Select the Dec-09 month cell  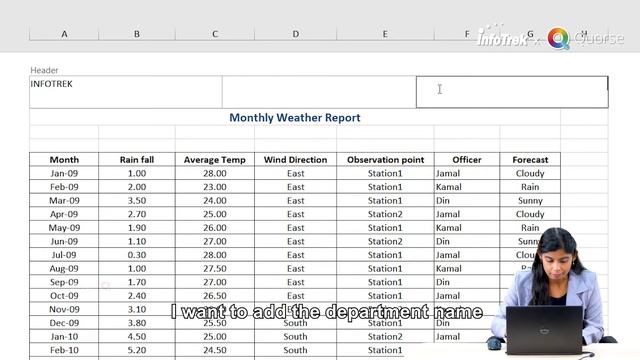64,323
